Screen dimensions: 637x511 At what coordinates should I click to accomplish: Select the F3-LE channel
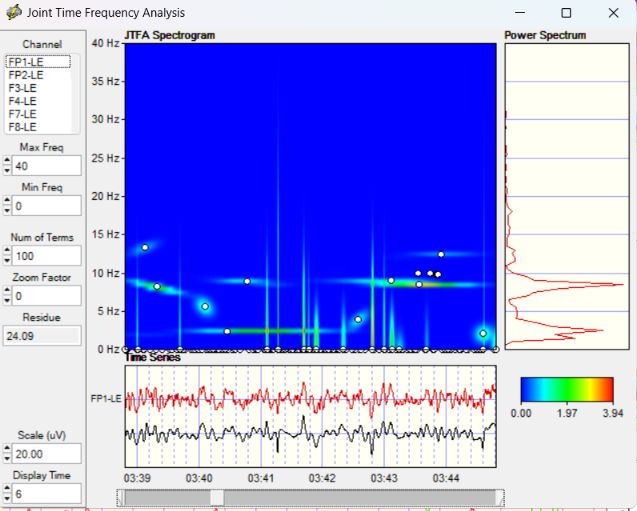38,88
